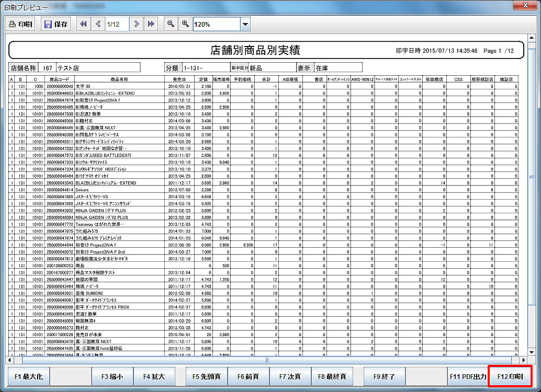Click the zoom percentage text field
541x392 pixels.
coord(216,25)
